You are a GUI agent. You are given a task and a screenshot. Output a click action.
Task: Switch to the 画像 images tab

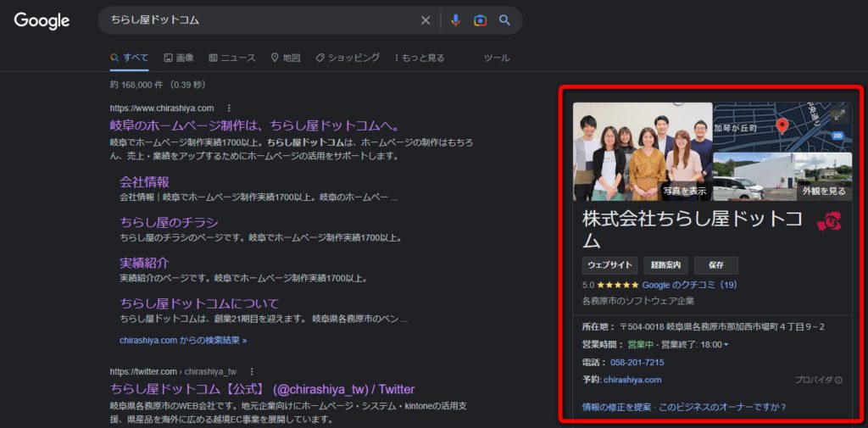tap(179, 58)
